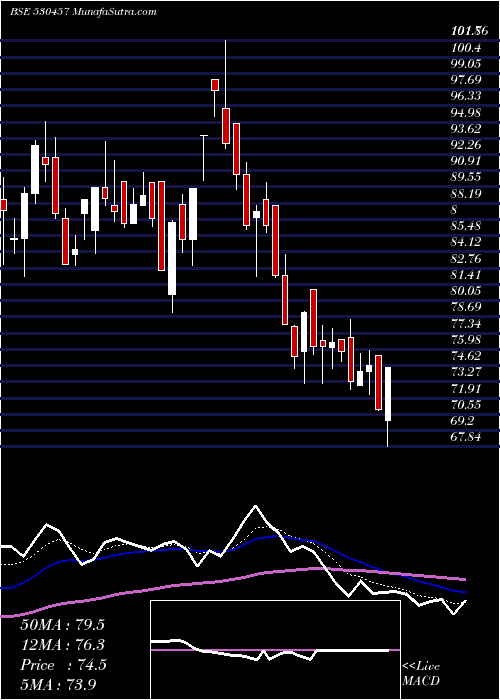The height and width of the screenshot is (700, 500).
Task: Click the <<Live MACD label
Action: 421,674
